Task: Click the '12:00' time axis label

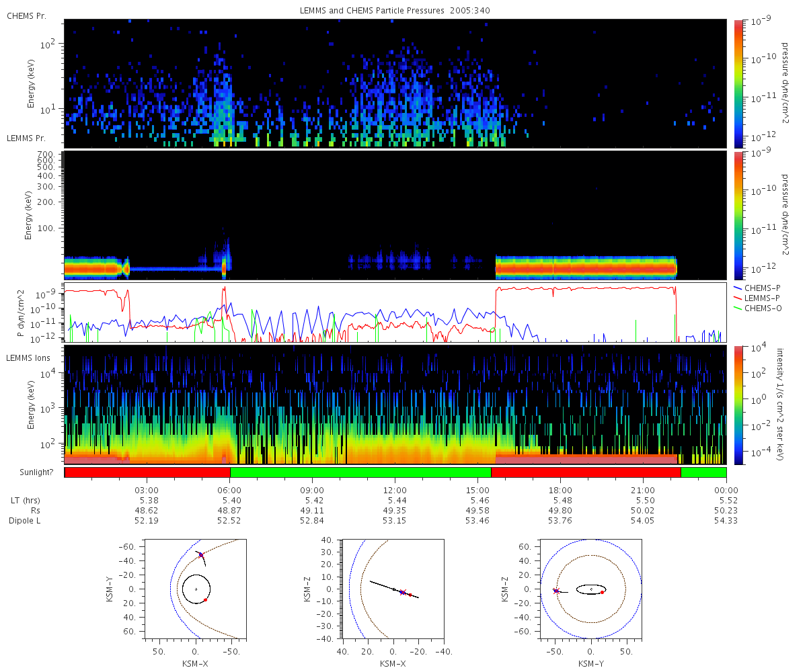Action: pyautogui.click(x=395, y=490)
